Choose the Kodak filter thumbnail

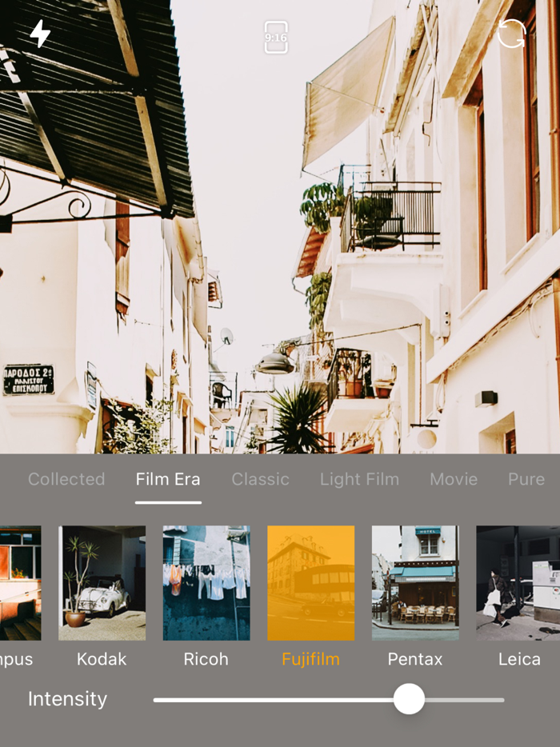(102, 582)
